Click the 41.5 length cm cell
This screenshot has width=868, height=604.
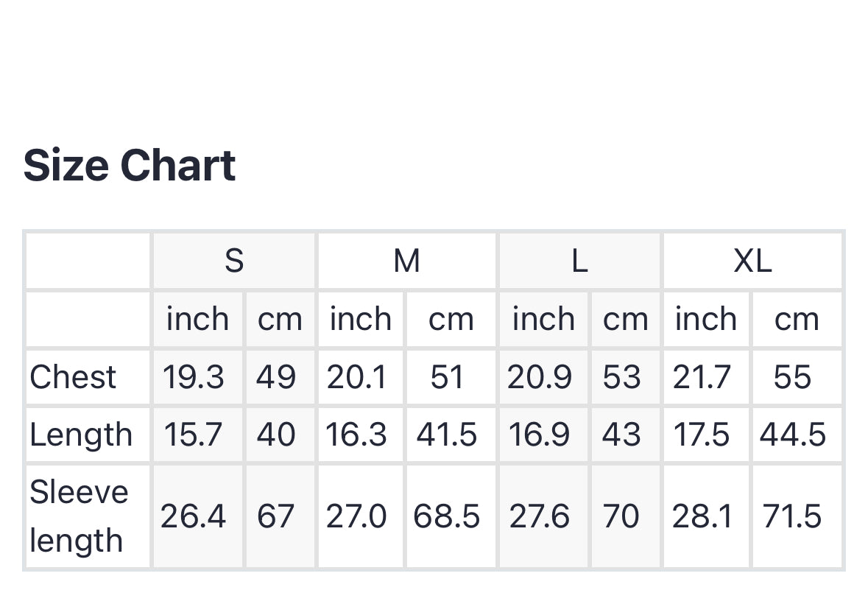point(446,435)
